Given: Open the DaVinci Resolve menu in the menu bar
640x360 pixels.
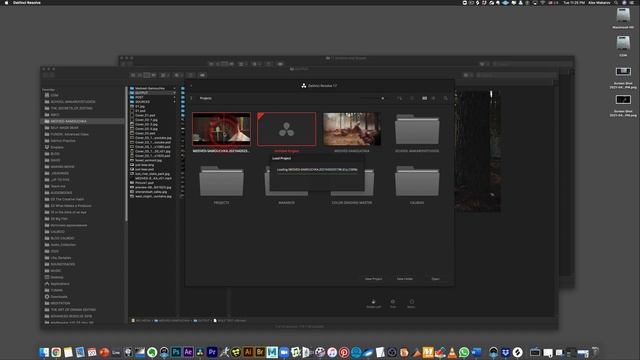Looking at the screenshot, I should pos(27,2).
